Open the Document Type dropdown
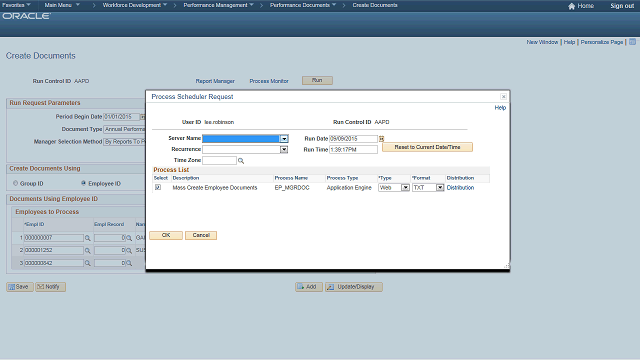Image resolution: width=640 pixels, height=360 pixels. (124, 129)
